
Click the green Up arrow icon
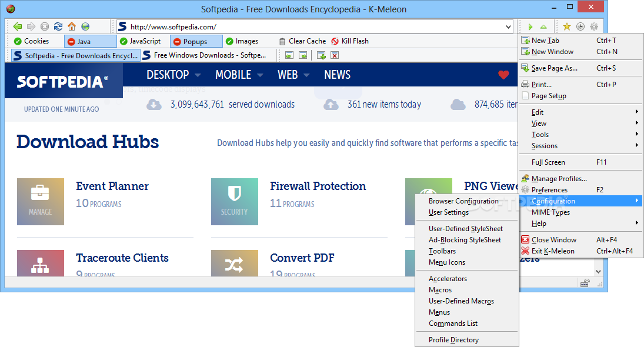tap(543, 26)
